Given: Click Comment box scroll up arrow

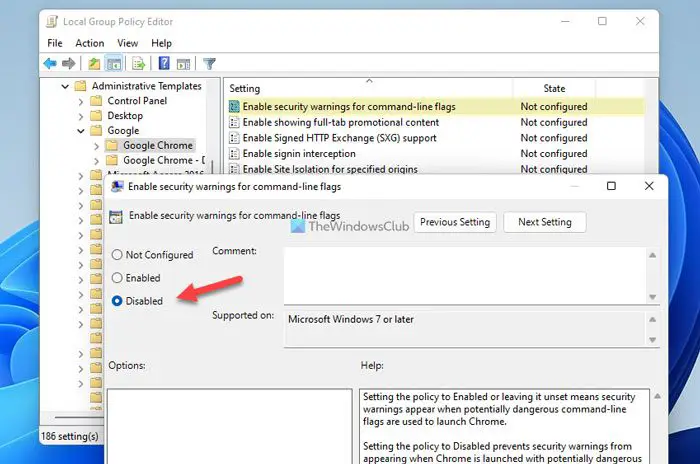Looking at the screenshot, I should (653, 255).
